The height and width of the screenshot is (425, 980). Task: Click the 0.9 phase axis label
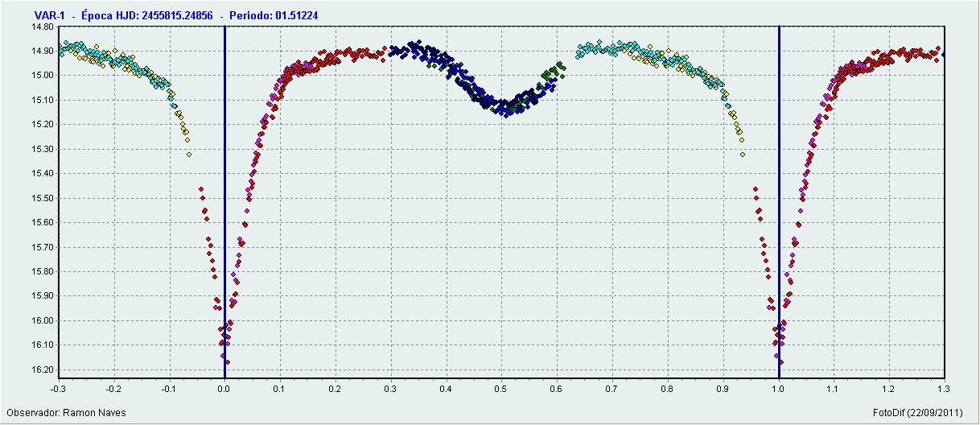tap(722, 389)
